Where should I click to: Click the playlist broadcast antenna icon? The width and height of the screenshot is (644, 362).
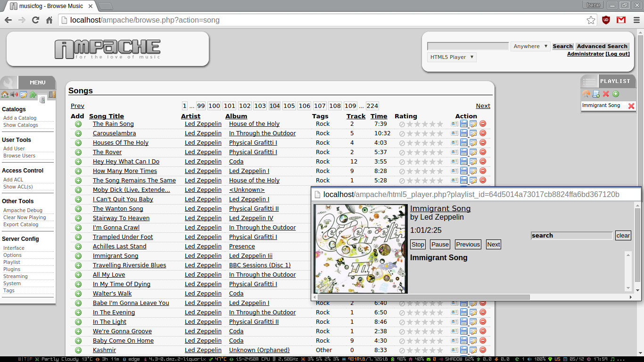[586, 94]
